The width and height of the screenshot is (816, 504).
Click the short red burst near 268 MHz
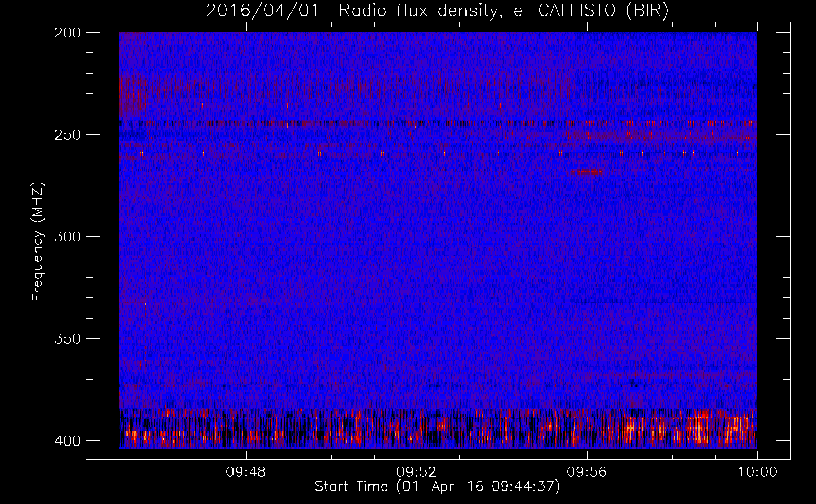(x=587, y=172)
